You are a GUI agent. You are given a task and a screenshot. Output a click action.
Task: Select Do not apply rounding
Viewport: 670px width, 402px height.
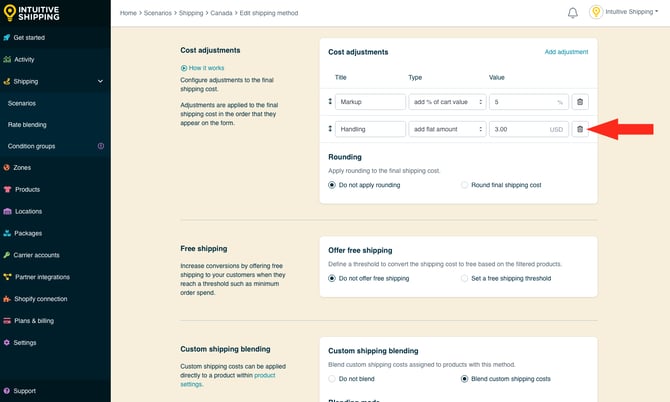332,185
